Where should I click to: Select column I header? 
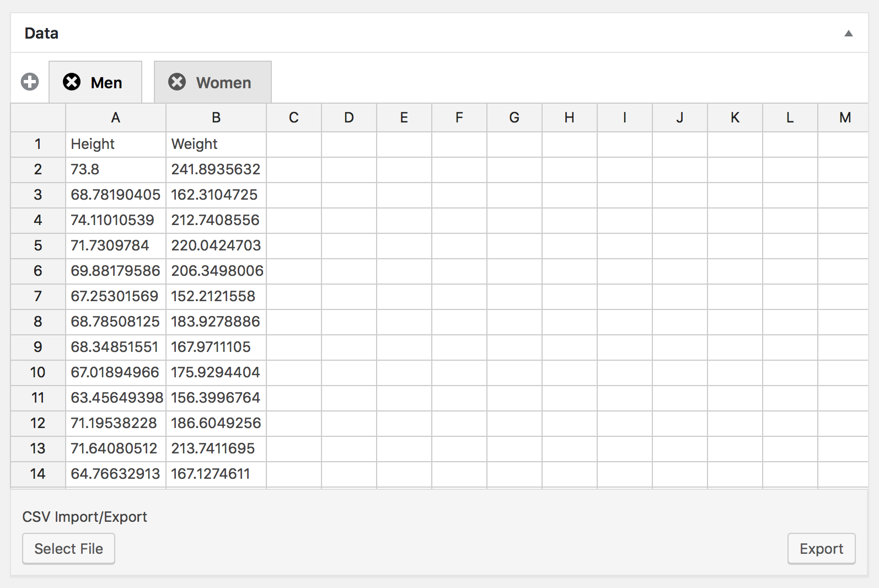[625, 117]
